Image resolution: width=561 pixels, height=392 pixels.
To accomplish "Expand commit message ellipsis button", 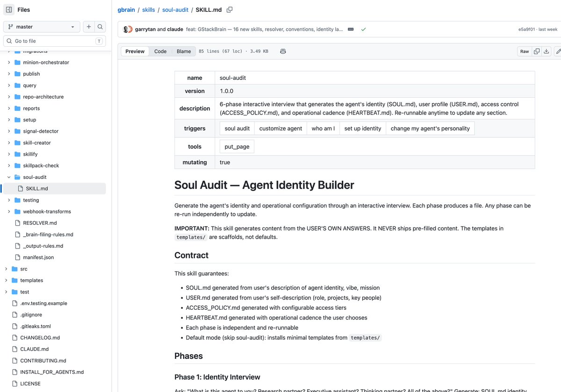I will pyautogui.click(x=351, y=29).
